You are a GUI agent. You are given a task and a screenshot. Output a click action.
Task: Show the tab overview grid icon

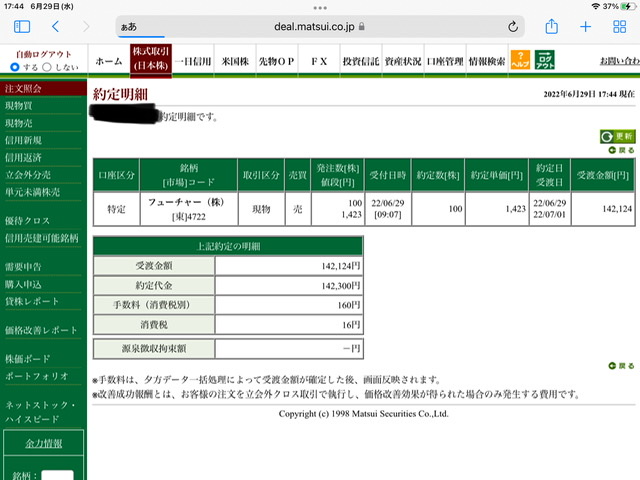619,27
